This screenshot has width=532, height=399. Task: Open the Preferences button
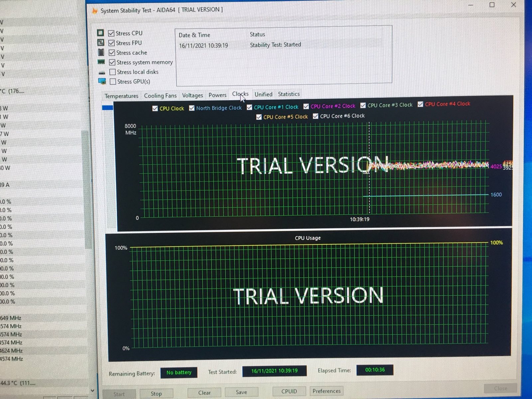[x=326, y=391]
